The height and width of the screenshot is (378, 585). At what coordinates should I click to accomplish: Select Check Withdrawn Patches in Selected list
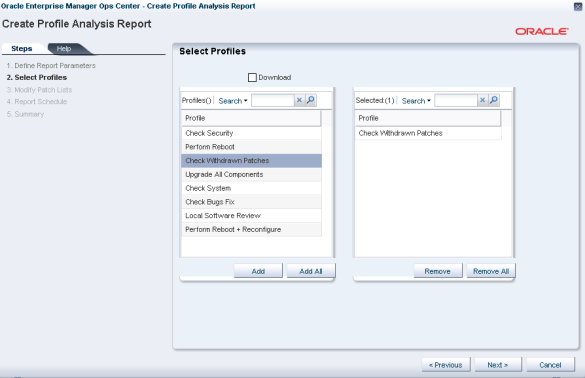tap(428, 133)
